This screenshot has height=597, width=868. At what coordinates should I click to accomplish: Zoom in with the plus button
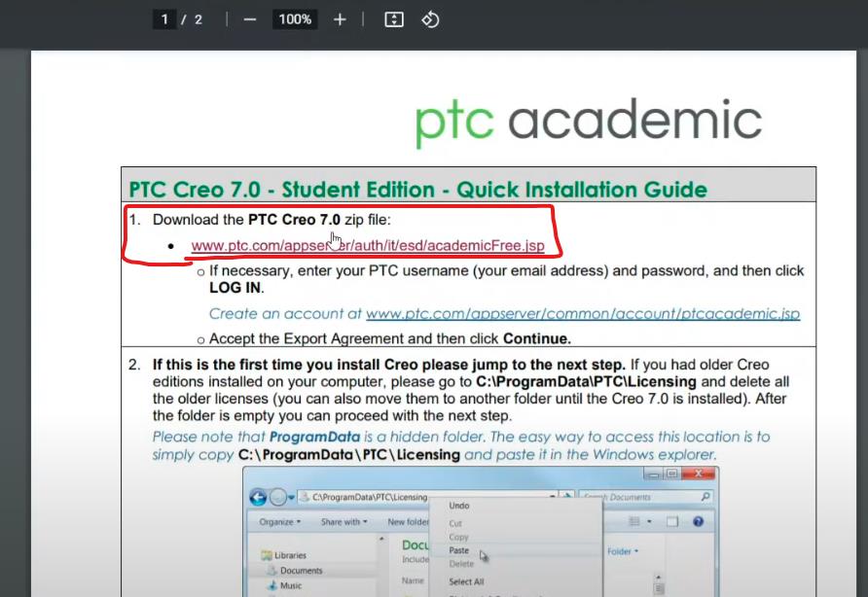coord(340,19)
